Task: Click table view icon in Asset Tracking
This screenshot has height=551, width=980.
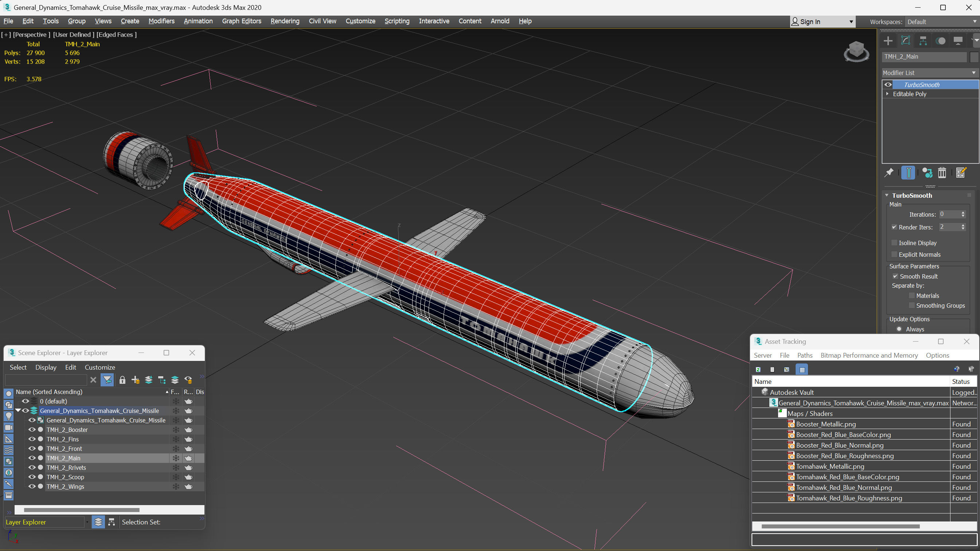Action: tap(802, 369)
